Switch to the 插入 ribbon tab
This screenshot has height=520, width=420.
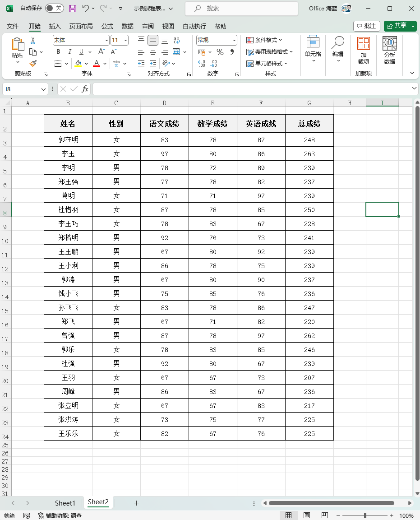click(x=55, y=26)
